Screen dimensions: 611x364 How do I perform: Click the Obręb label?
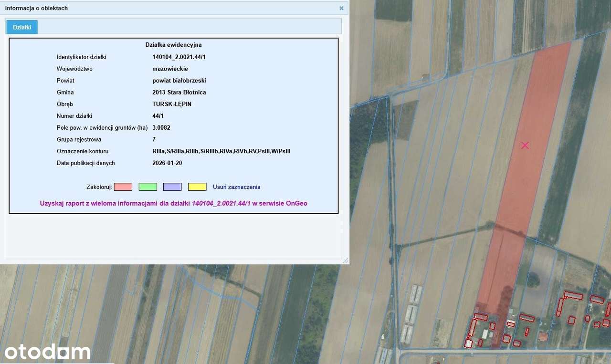click(65, 104)
